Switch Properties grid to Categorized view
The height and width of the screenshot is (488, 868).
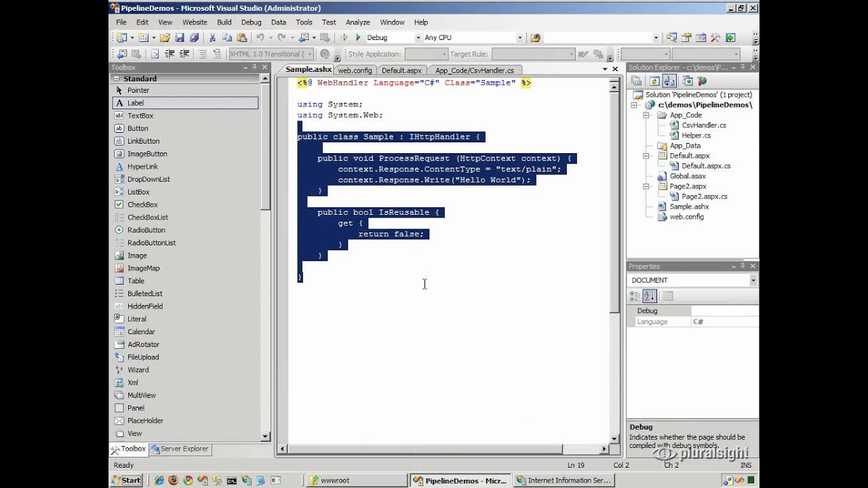tap(635, 296)
